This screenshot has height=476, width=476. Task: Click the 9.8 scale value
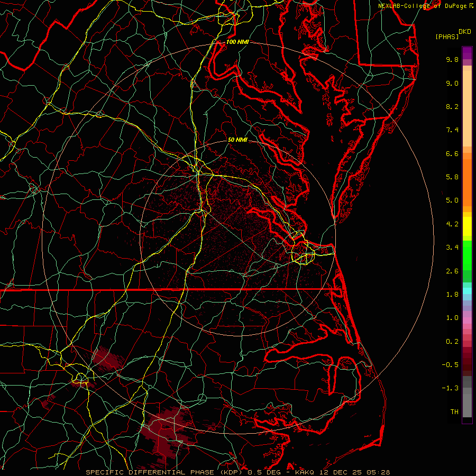[x=452, y=59]
